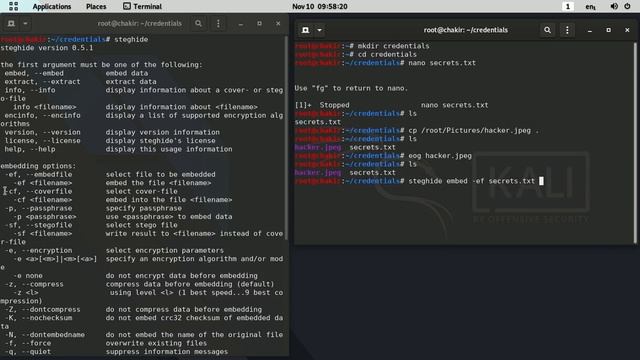Click the '-cf, --coverfile' option text
Viewport: 640px width, 360px height.
point(38,191)
